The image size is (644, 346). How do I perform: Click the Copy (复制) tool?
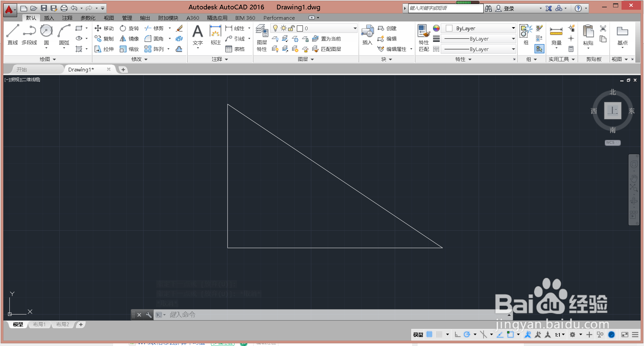[x=104, y=39]
